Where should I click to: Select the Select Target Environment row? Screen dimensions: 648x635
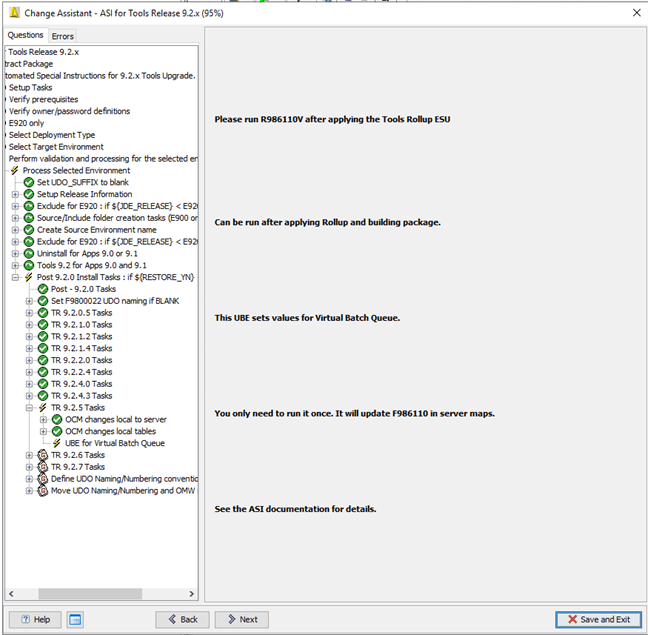[56, 147]
